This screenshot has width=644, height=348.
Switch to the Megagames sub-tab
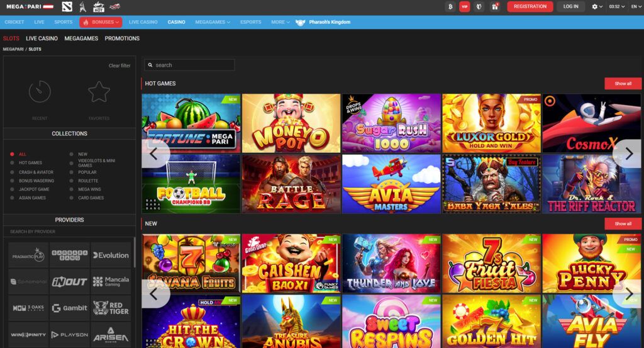pos(81,38)
